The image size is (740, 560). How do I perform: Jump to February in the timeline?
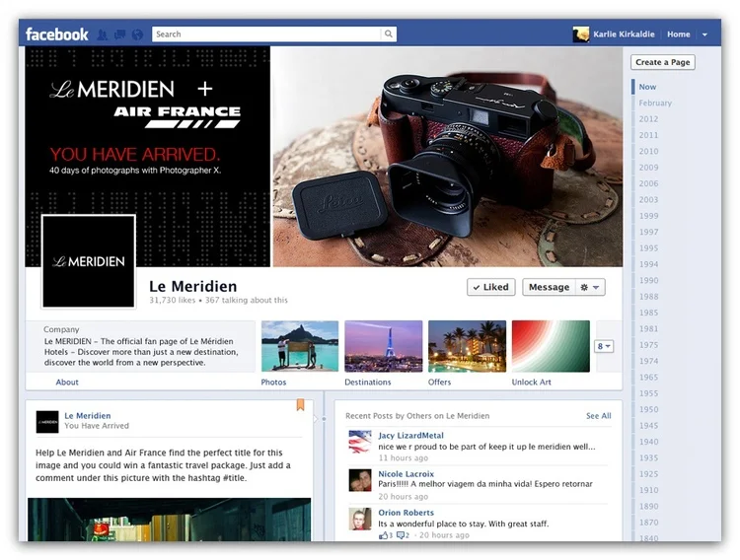coord(655,103)
